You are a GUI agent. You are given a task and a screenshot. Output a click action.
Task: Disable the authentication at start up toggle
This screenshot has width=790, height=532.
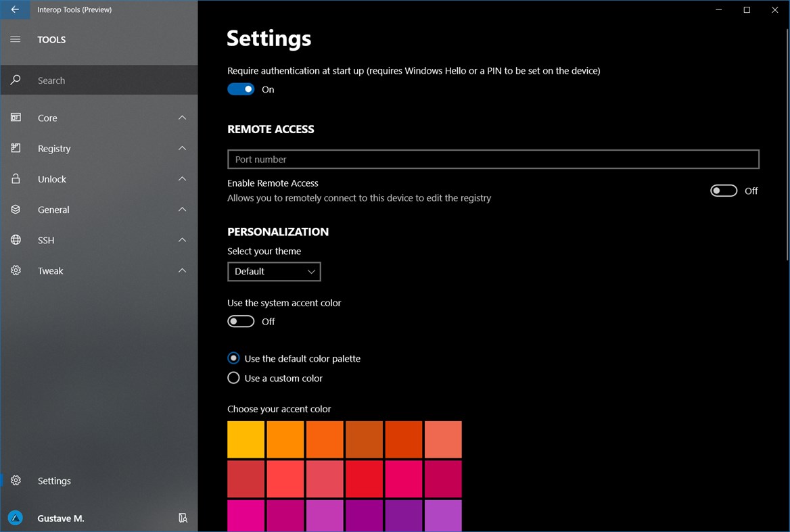click(x=241, y=89)
